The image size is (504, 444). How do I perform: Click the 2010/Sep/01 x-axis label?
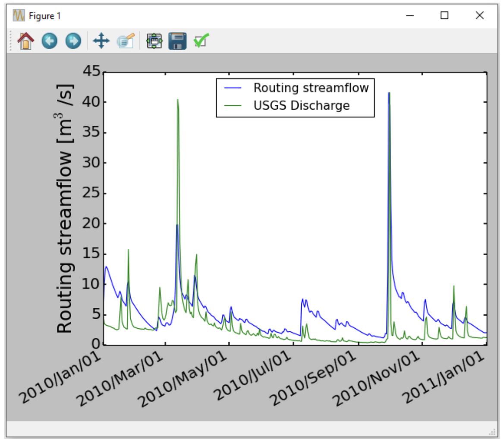(314, 378)
